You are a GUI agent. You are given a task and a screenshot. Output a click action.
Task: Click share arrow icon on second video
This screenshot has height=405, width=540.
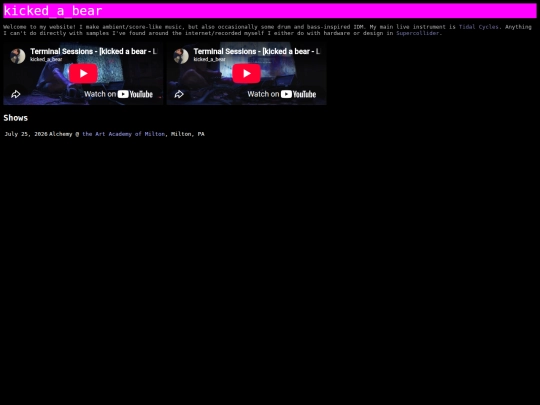(179, 94)
